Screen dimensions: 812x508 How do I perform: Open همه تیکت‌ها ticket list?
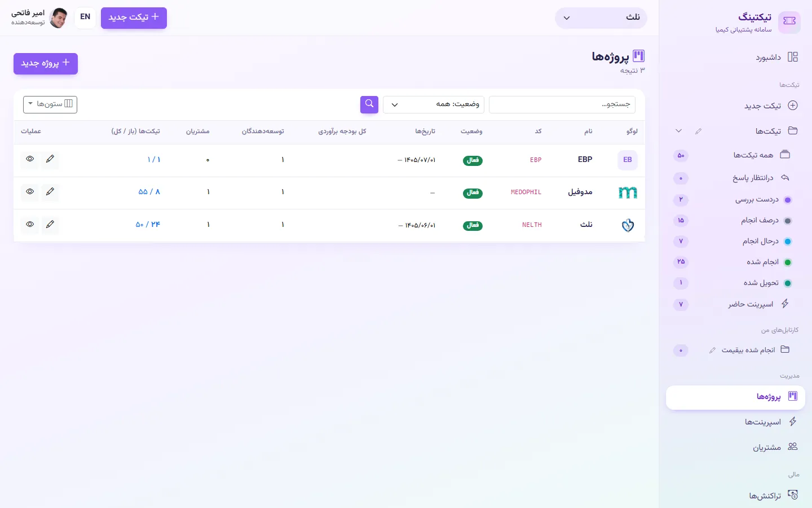[x=761, y=155]
